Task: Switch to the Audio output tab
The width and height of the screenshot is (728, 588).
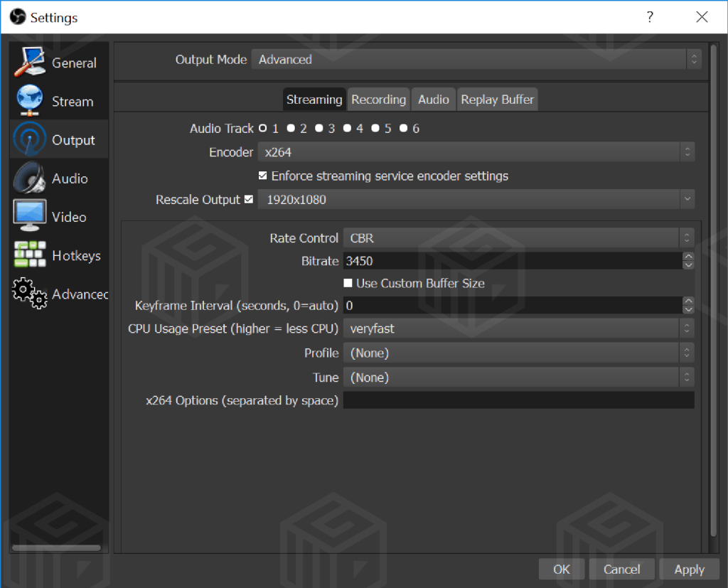Action: pos(434,100)
